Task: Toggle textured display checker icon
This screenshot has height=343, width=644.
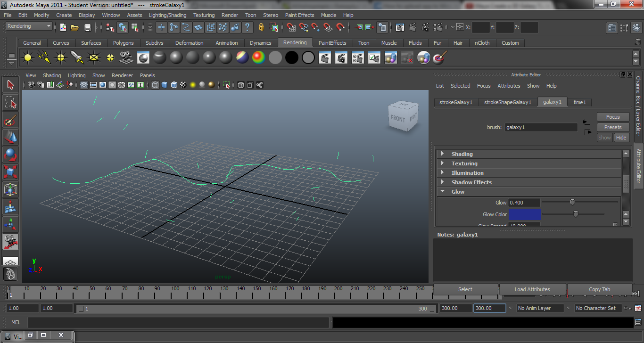Action: point(183,85)
